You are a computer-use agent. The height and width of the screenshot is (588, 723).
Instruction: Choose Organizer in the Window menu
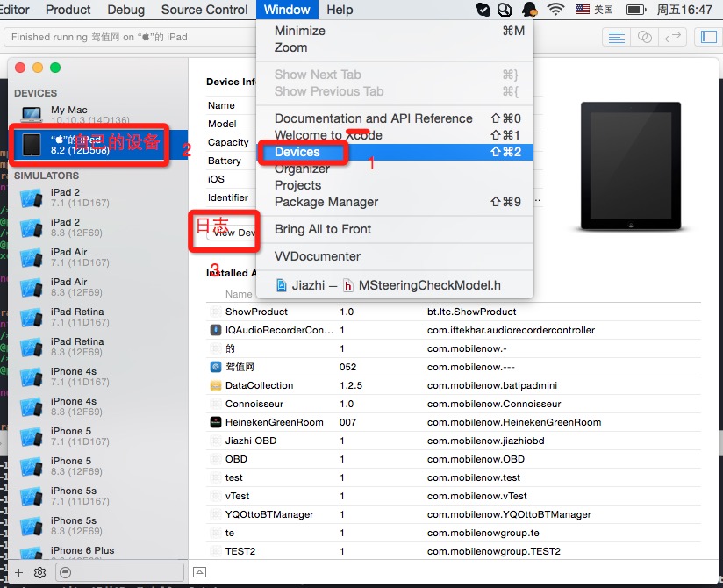tap(395, 169)
